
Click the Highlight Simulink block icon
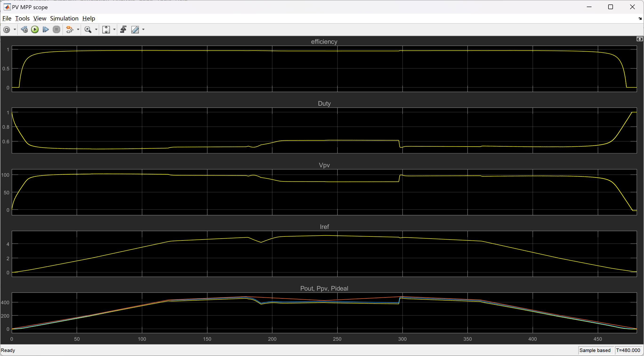pyautogui.click(x=69, y=30)
